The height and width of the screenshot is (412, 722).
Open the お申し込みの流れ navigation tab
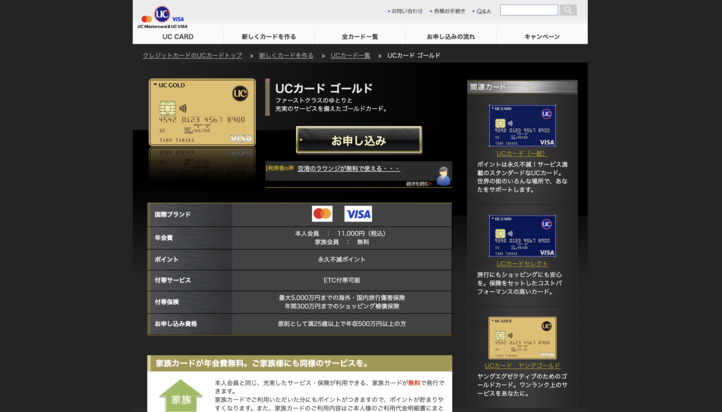(451, 37)
